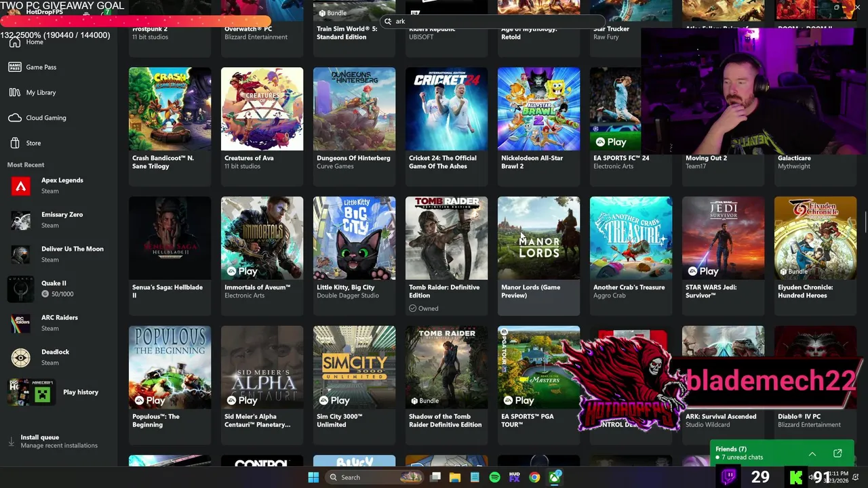Click the My Library books icon
The width and height of the screenshot is (868, 488).
click(15, 92)
